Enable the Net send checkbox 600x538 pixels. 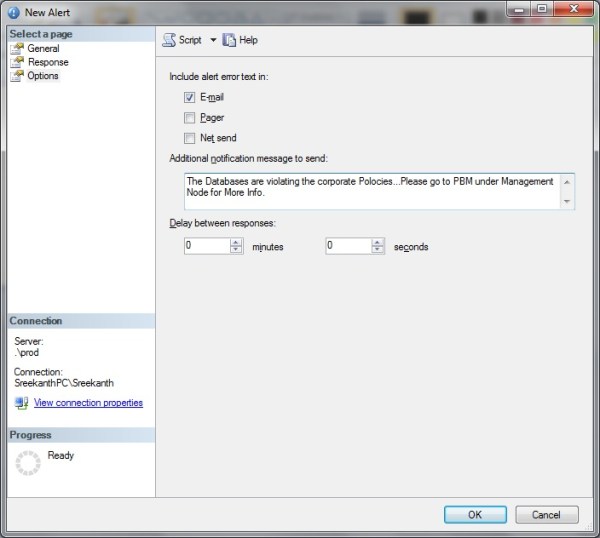click(190, 138)
